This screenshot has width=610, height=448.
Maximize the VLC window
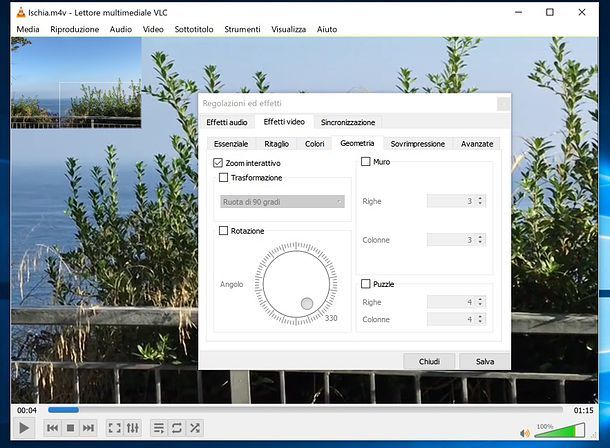click(x=550, y=12)
